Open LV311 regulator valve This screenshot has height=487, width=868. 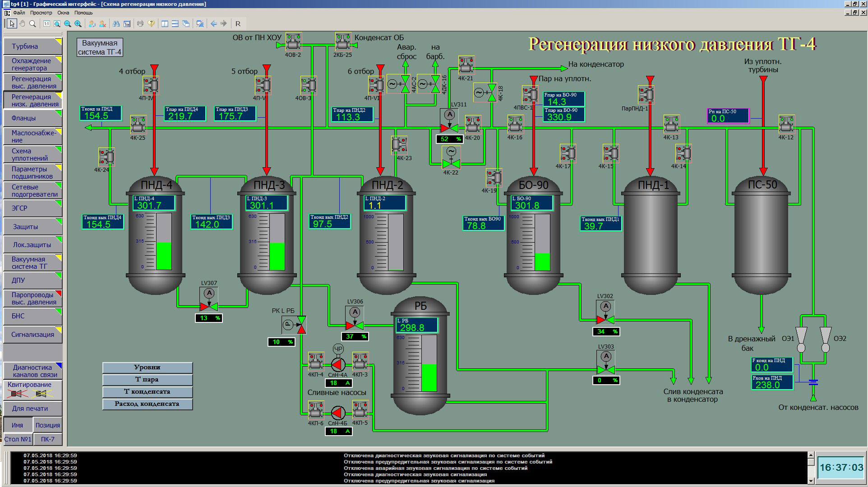point(449,120)
